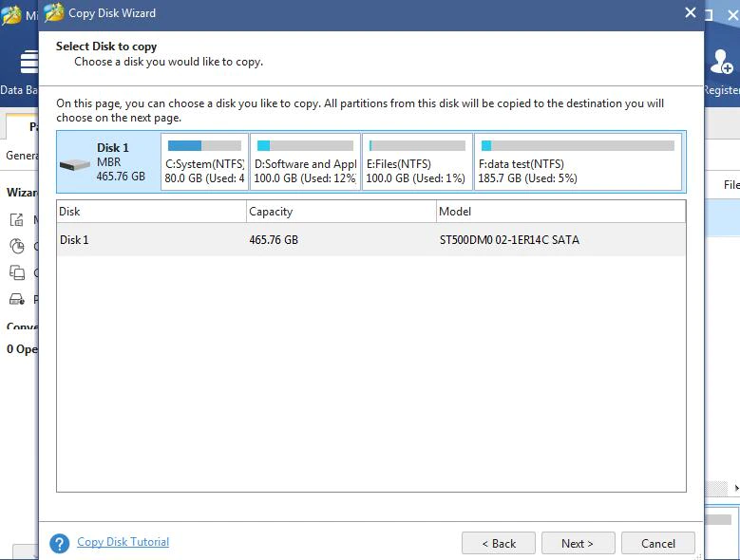Click the C:System usage bar

[x=204, y=145]
